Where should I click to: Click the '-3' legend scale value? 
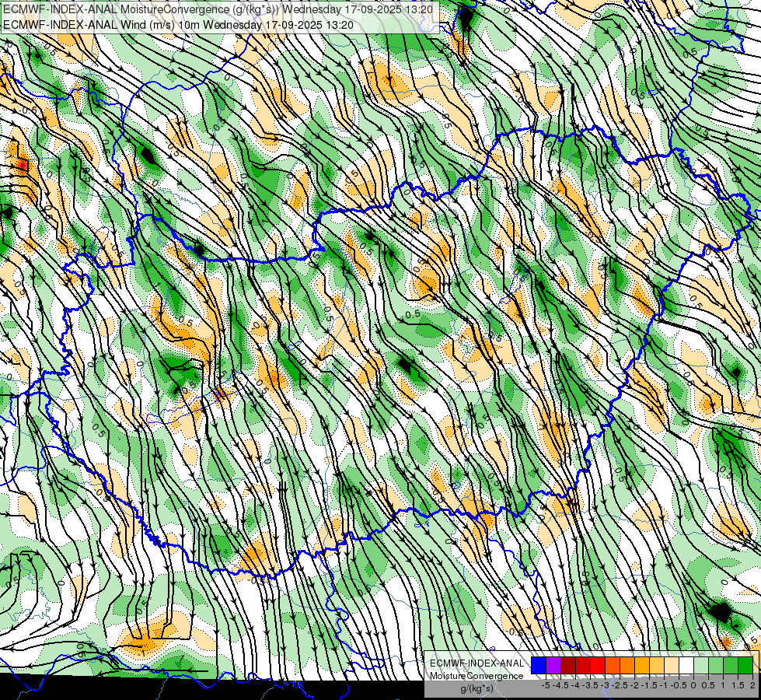coord(605,685)
